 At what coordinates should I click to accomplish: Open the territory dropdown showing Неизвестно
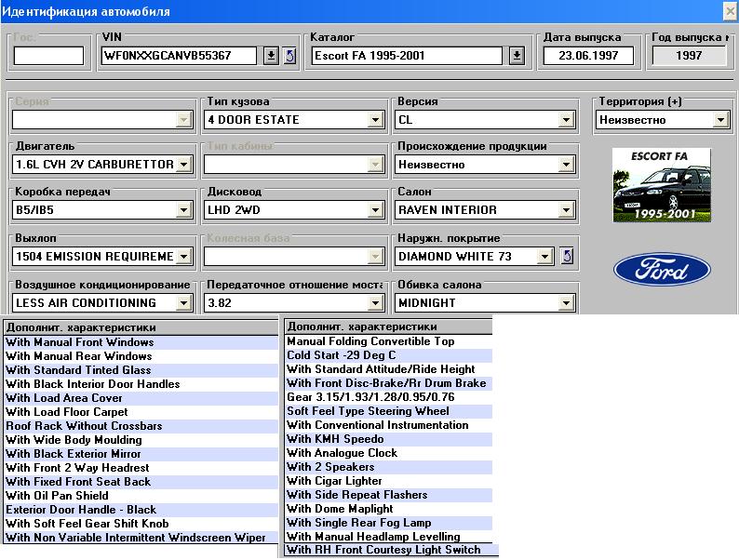point(720,120)
